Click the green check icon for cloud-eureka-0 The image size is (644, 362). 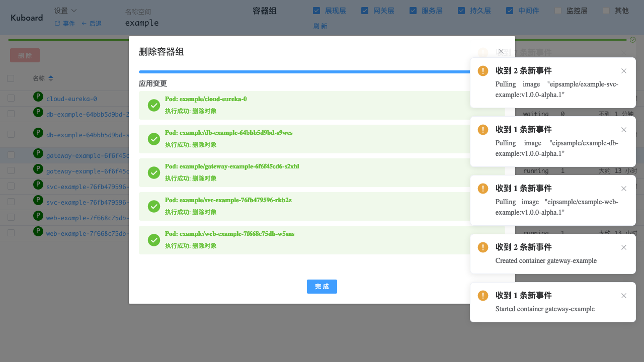click(154, 105)
